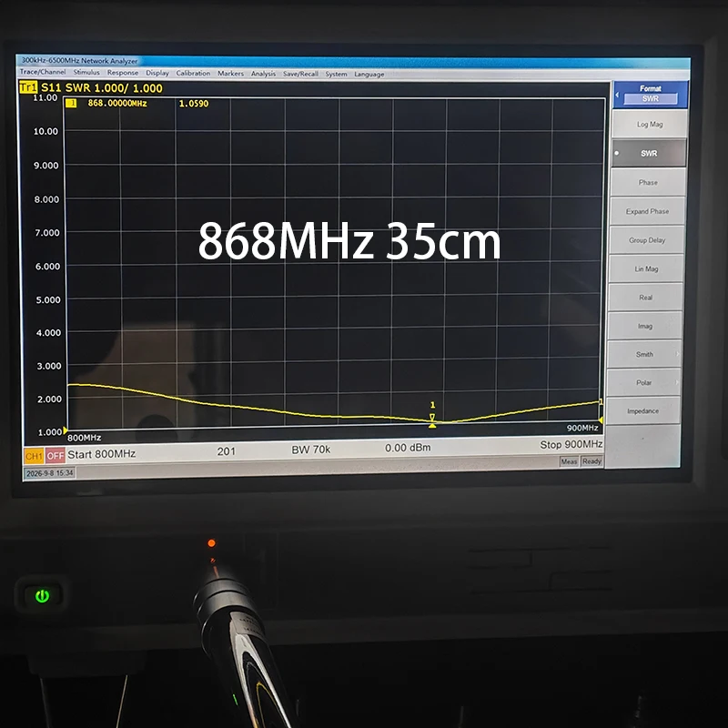Expand the Polar format submenu
Viewport: 728px width, 728px height.
click(x=643, y=382)
